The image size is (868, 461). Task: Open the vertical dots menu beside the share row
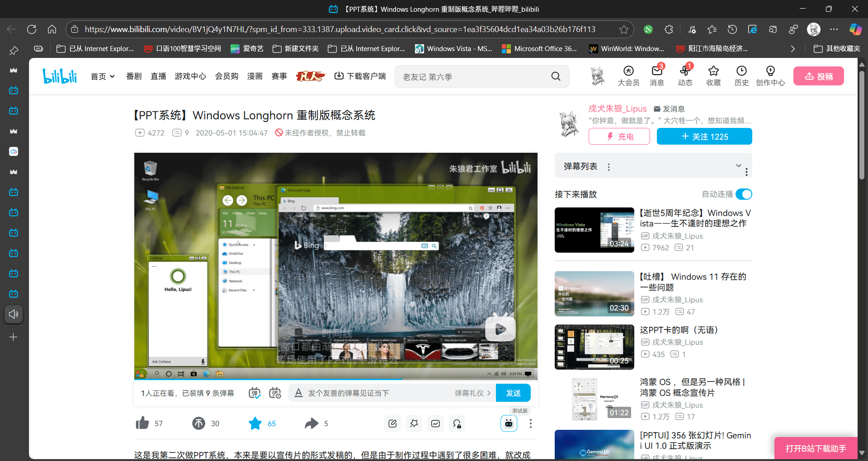click(x=530, y=423)
